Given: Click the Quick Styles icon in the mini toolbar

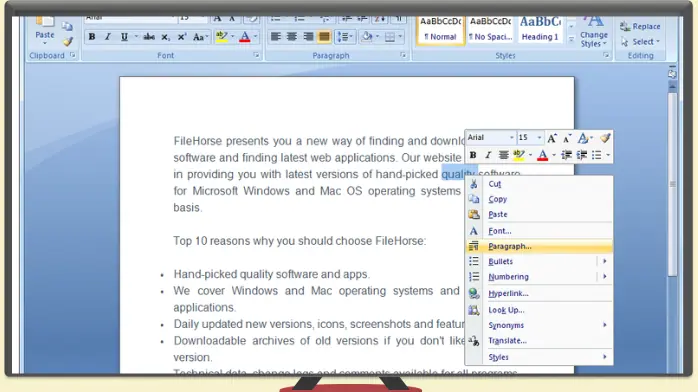Looking at the screenshot, I should click(583, 138).
